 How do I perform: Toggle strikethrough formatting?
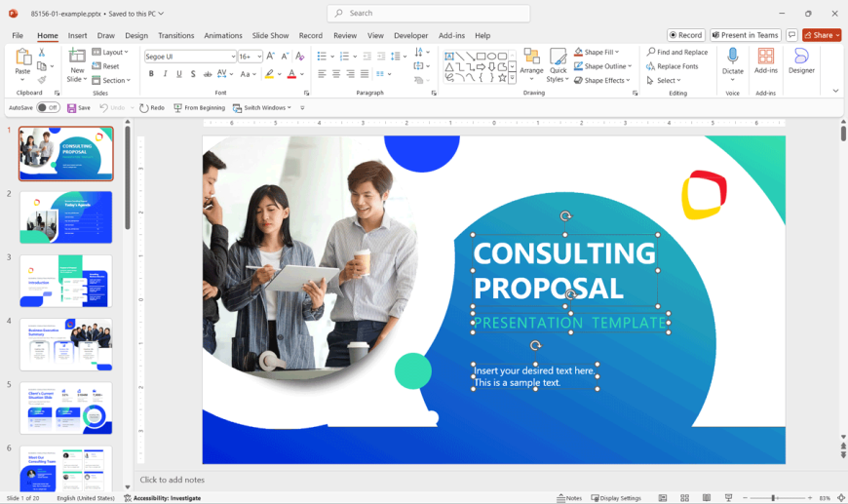[x=208, y=73]
